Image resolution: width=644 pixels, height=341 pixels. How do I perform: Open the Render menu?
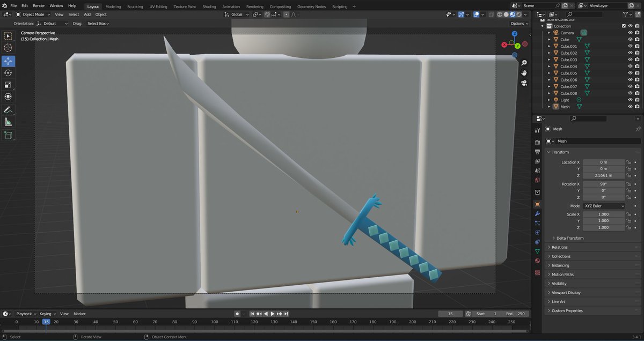39,5
